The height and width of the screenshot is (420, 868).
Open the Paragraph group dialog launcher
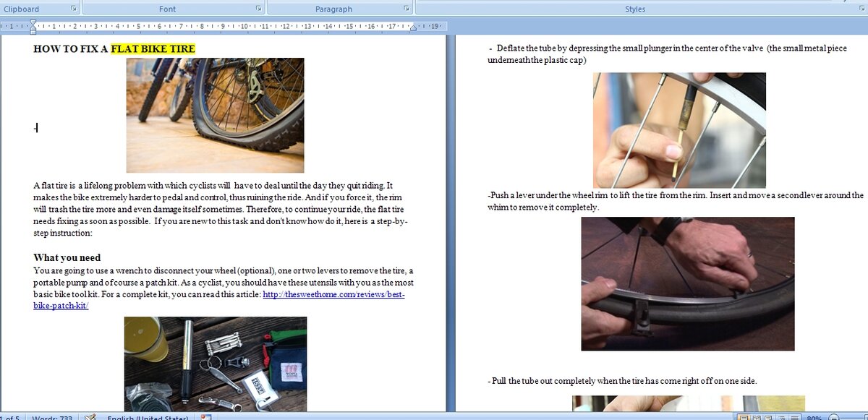coord(408,9)
